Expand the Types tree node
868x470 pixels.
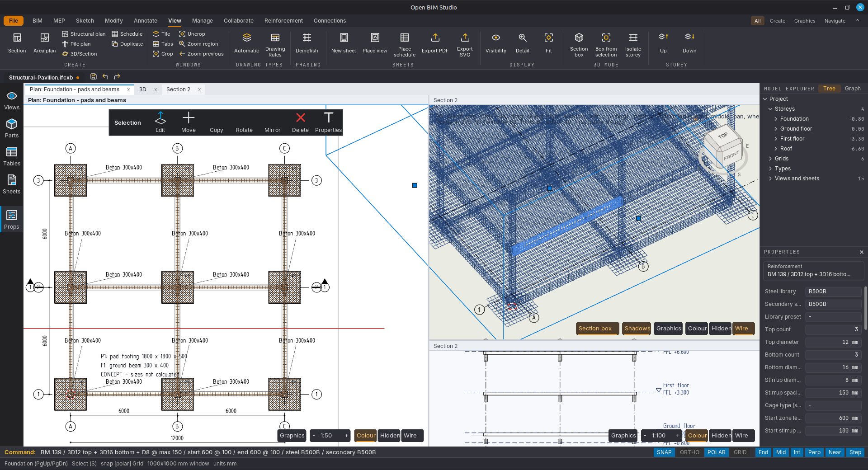[770, 169]
